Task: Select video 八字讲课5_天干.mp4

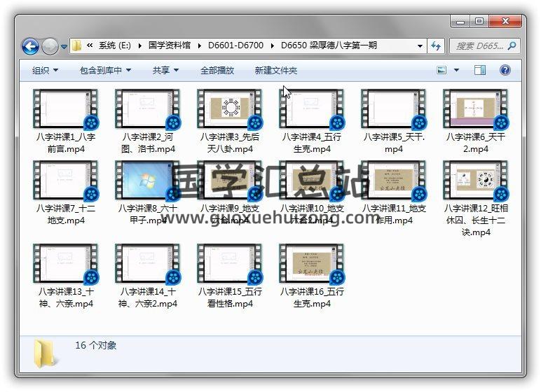Action: pyautogui.click(x=394, y=121)
